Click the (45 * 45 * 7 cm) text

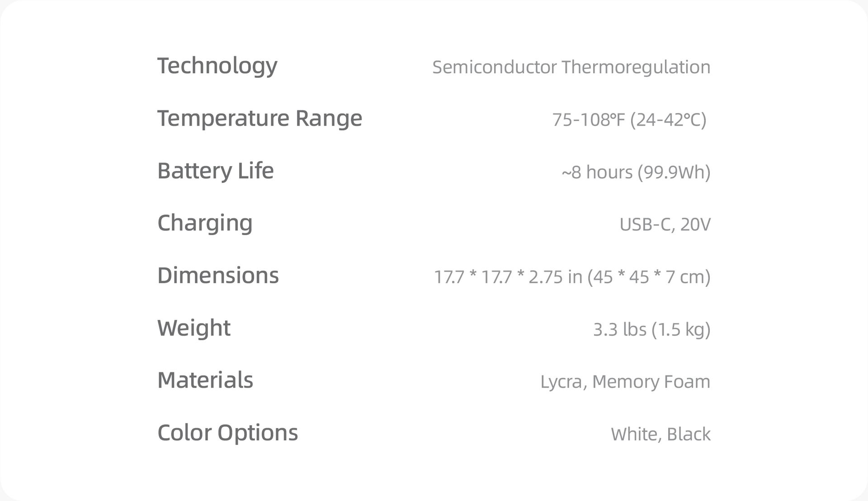(x=649, y=277)
